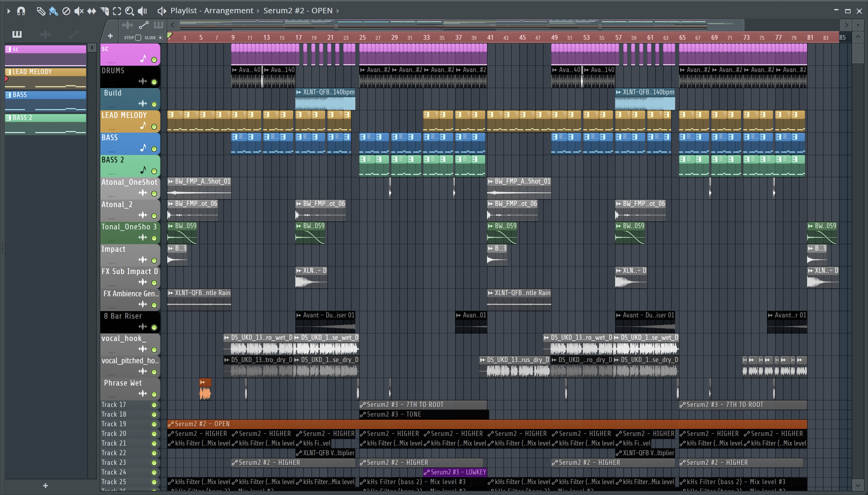
Task: Select the Slice tool
Action: pos(104,11)
